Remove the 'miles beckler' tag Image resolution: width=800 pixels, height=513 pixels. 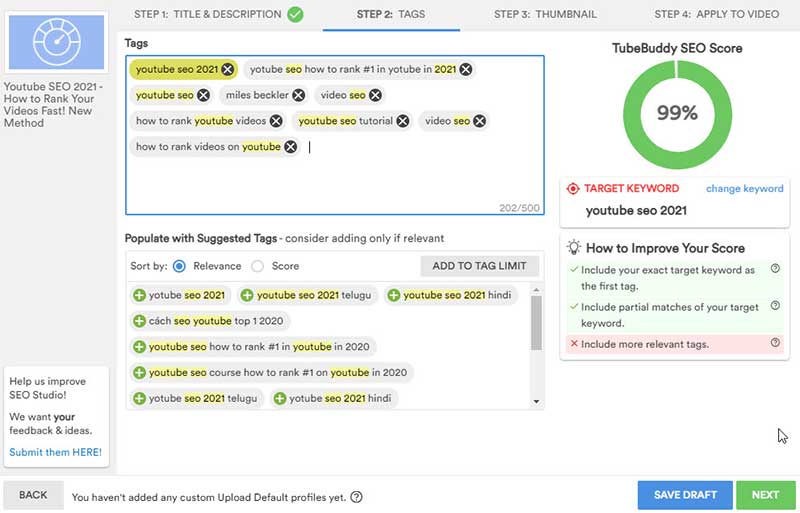pos(299,95)
